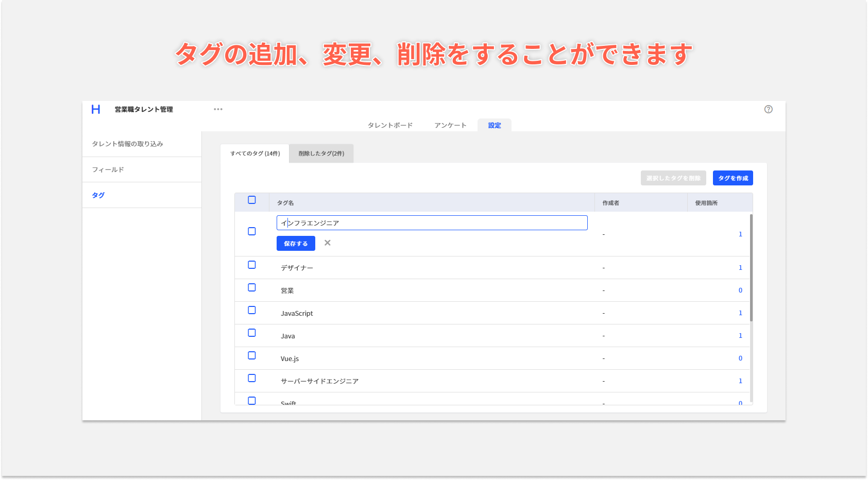This screenshot has height=480, width=868.
Task: Click the tag list vertical scrollbar
Action: tap(751, 268)
